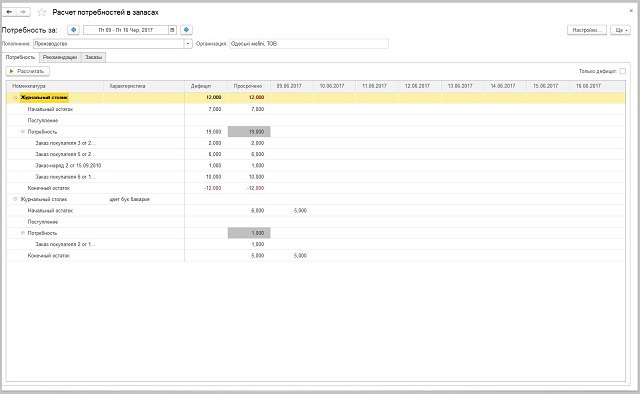Image resolution: width=640 pixels, height=394 pixels.
Task: Add page to favorites with star icon
Action: pos(42,12)
